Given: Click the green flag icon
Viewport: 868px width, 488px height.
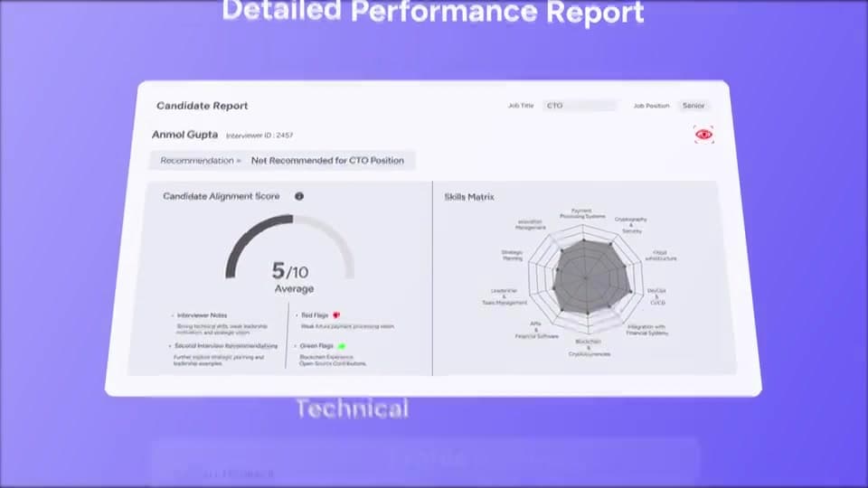Looking at the screenshot, I should (x=341, y=345).
